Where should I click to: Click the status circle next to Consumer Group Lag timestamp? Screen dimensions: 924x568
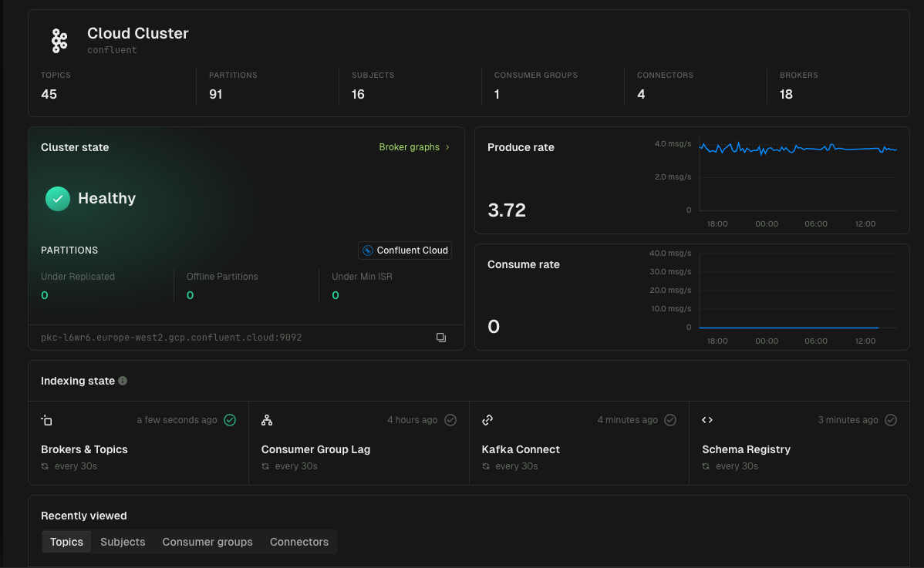450,420
